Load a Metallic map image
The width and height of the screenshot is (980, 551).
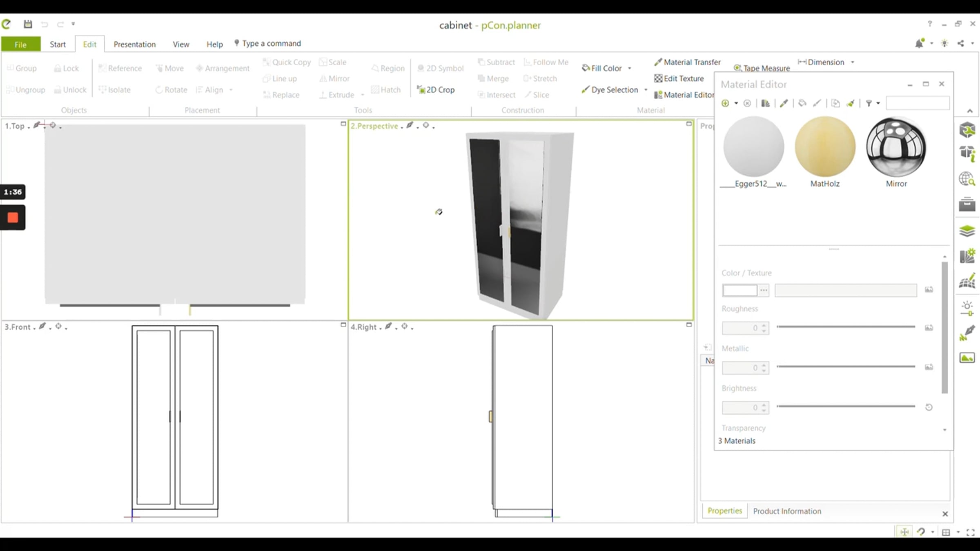(x=929, y=367)
